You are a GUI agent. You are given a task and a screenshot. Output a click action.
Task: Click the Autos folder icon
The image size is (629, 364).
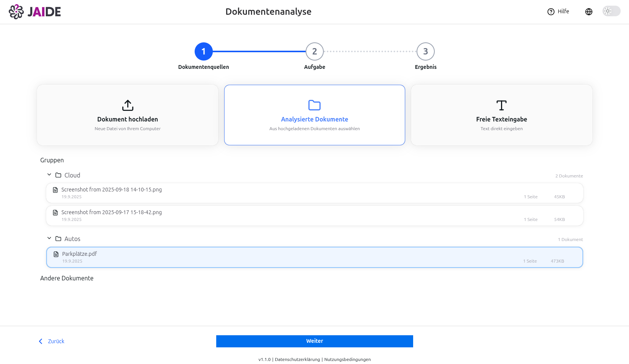pos(58,239)
